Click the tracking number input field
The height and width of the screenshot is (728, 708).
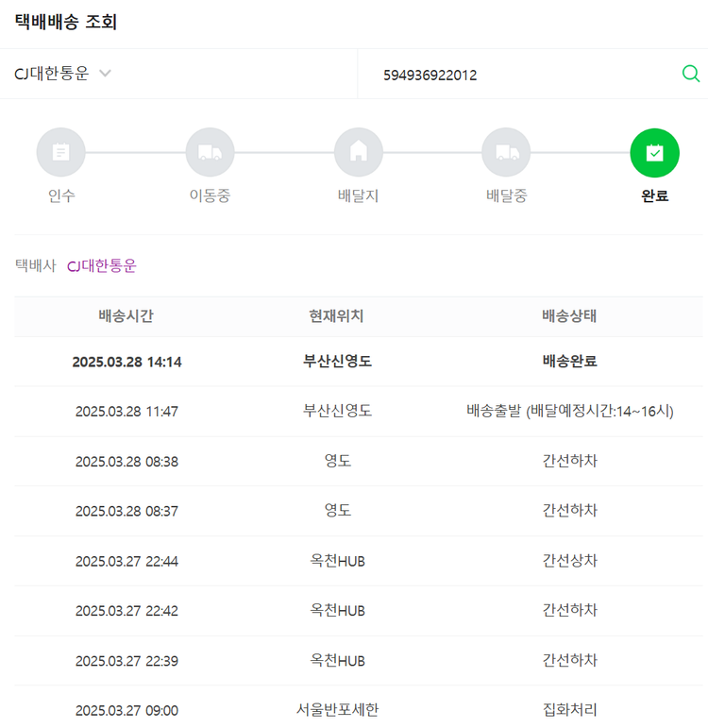519,75
